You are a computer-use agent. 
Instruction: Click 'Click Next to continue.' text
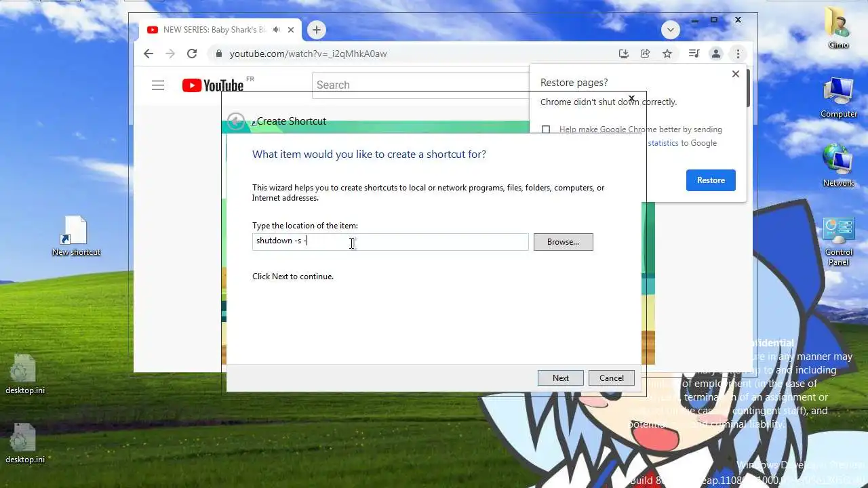point(293,277)
